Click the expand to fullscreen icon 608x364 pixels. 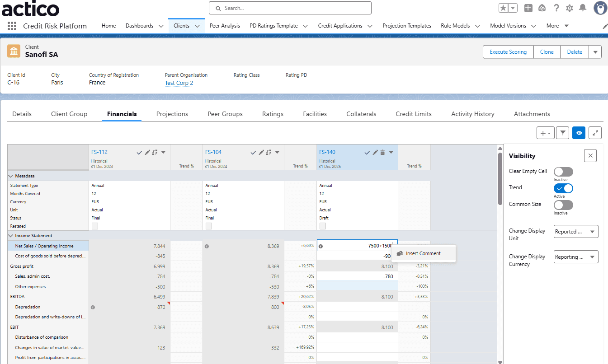(x=595, y=133)
